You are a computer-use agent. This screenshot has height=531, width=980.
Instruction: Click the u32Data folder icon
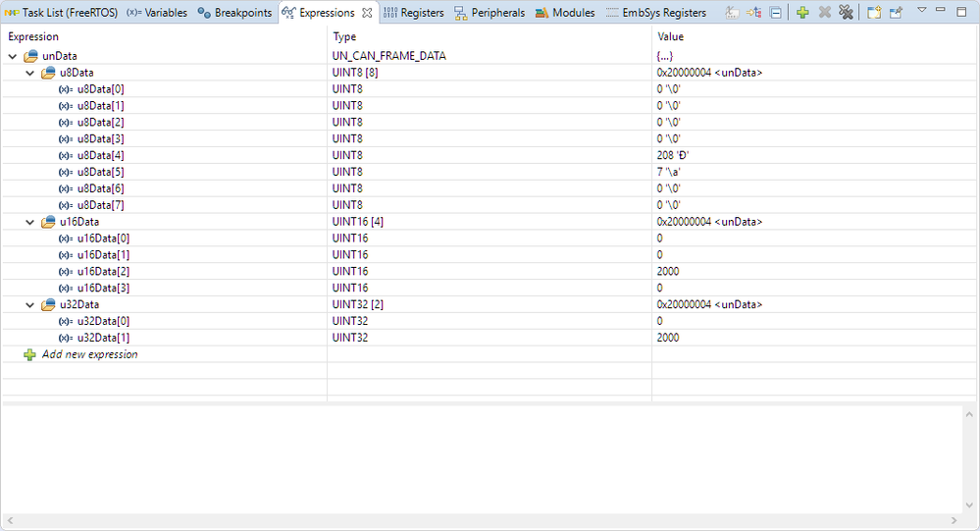point(48,305)
